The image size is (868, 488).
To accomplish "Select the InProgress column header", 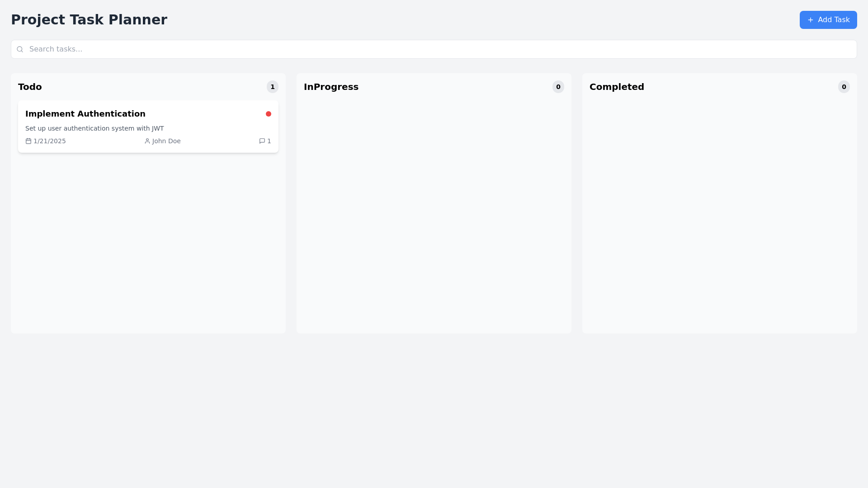I will [x=331, y=87].
